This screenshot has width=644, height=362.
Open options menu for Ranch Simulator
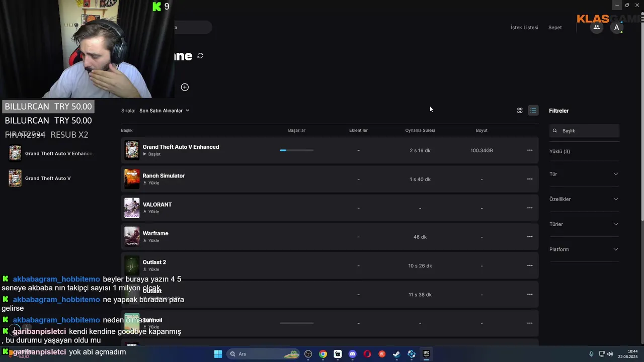[529, 179]
